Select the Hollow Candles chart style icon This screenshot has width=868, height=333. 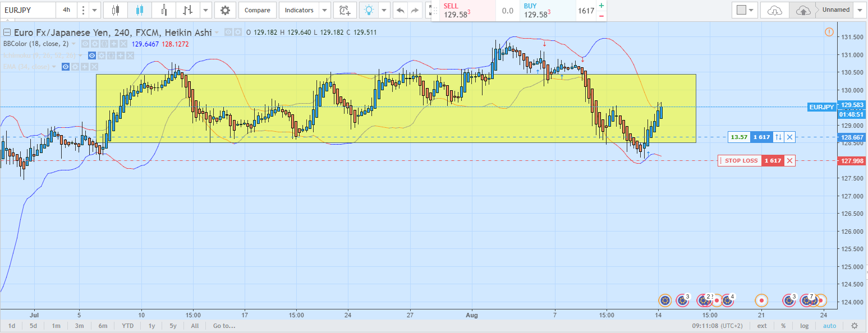point(163,10)
